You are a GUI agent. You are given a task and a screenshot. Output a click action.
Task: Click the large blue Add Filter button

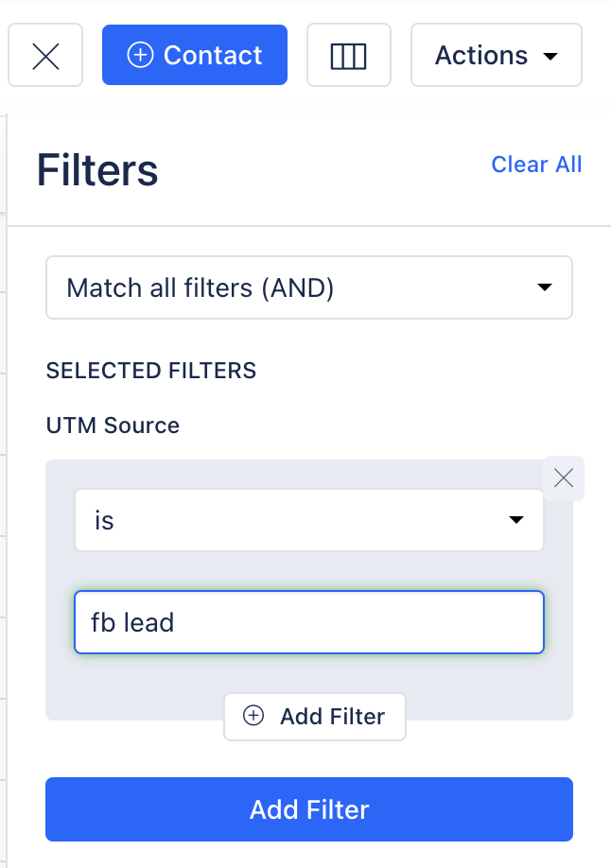coord(309,809)
